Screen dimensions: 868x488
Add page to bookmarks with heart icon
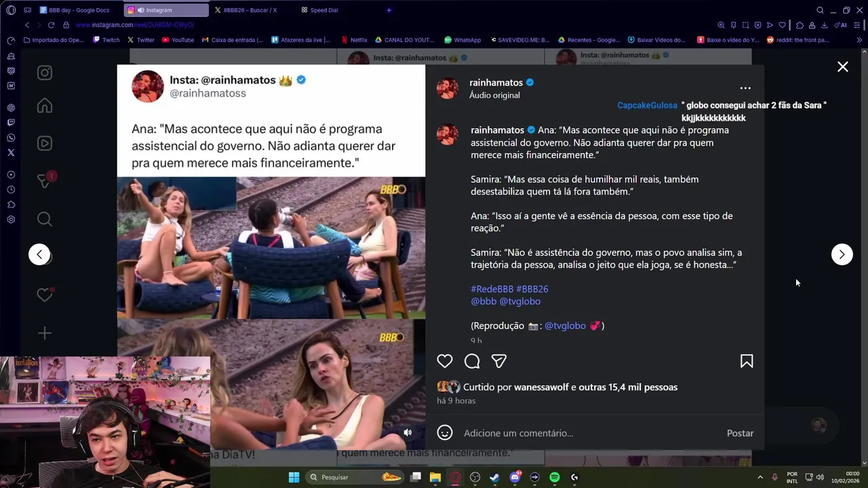click(x=782, y=25)
